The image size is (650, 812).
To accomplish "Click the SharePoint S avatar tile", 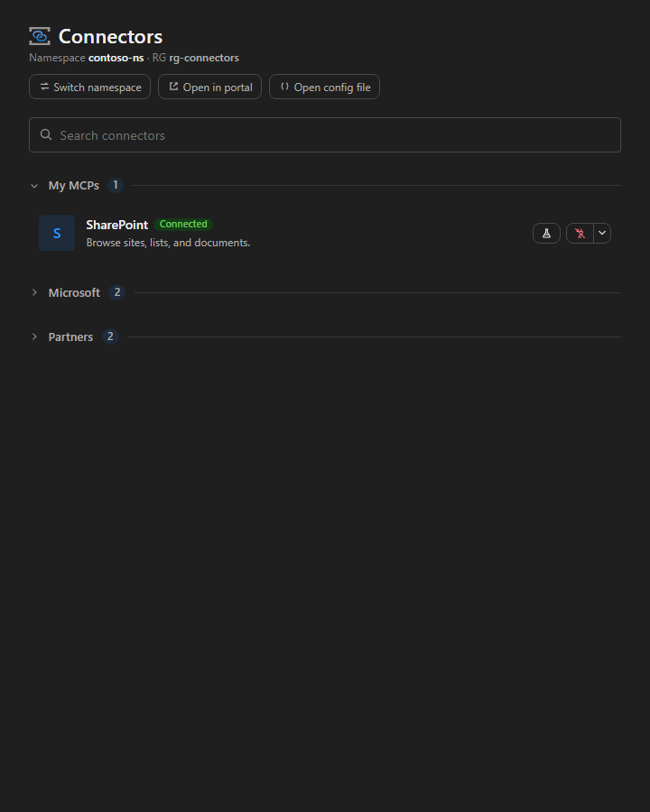I will coord(57,233).
